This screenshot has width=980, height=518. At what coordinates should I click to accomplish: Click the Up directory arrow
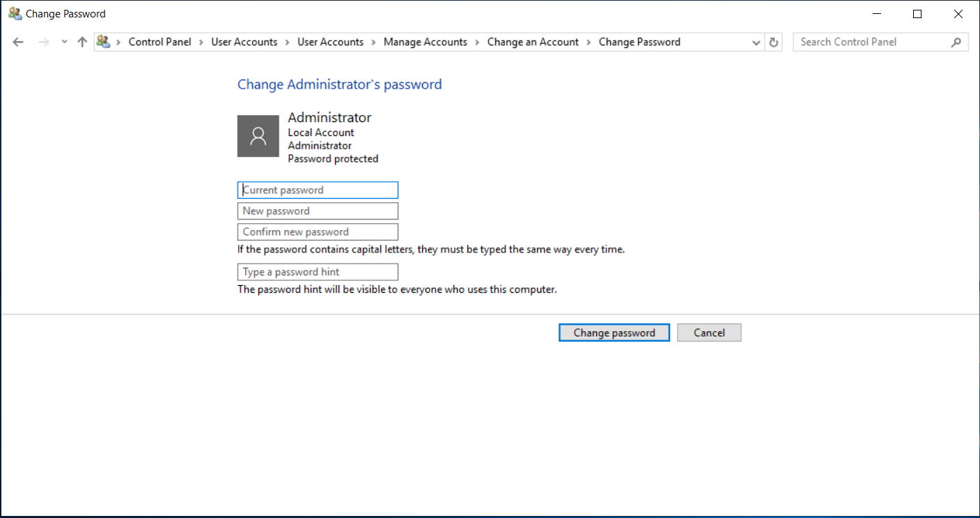click(x=82, y=42)
